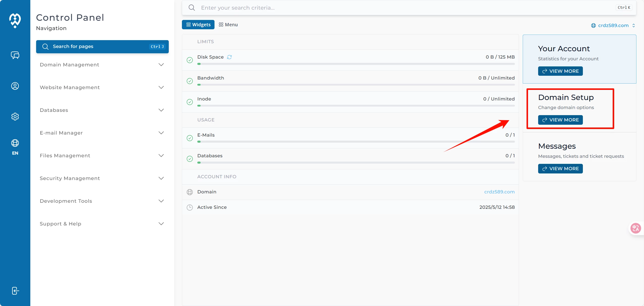
Task: Open the settings gear icon in sidebar
Action: pyautogui.click(x=15, y=116)
